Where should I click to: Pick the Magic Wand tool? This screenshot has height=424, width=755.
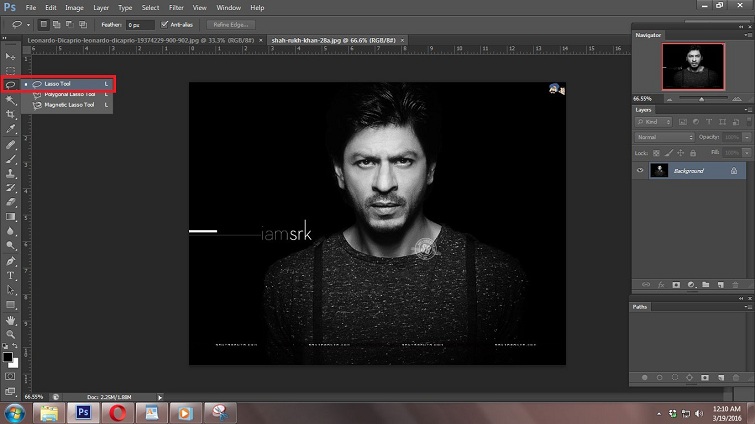coord(11,100)
